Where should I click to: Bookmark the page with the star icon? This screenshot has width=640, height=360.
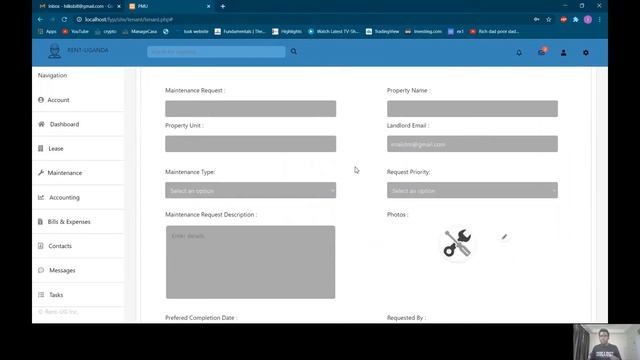[x=549, y=19]
